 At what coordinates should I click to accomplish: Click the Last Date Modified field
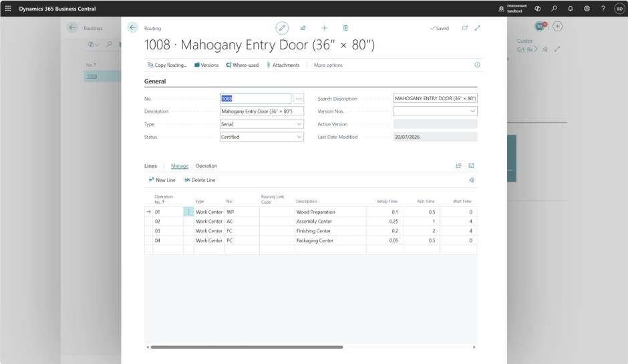(436, 137)
